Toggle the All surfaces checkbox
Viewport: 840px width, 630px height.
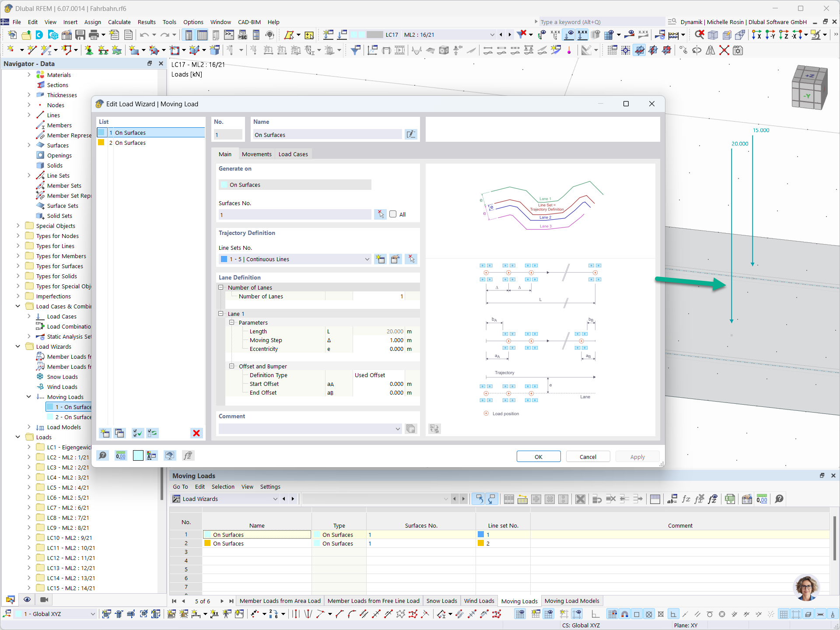coord(393,214)
